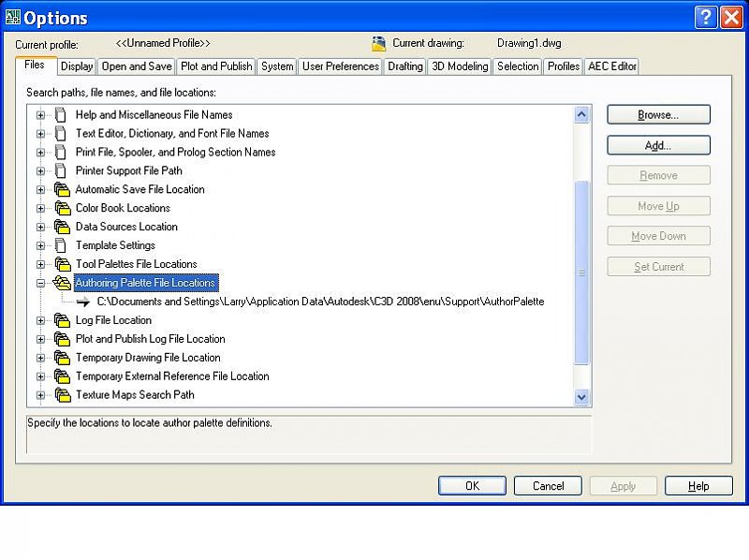The height and width of the screenshot is (560, 749).
Task: Open the Profiles tab
Action: pos(564,66)
